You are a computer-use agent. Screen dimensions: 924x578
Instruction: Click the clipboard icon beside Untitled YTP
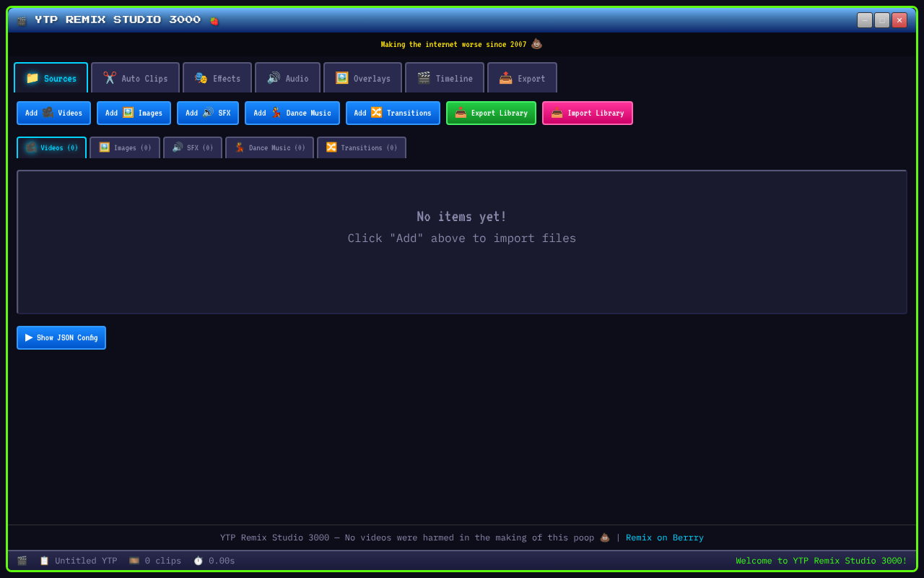[44, 561]
